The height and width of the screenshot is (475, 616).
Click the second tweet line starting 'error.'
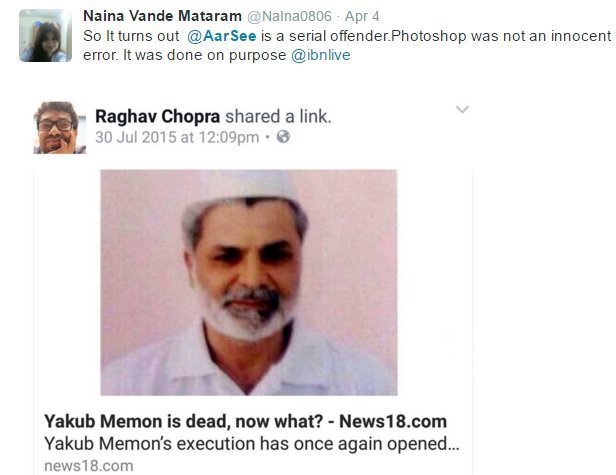point(216,55)
